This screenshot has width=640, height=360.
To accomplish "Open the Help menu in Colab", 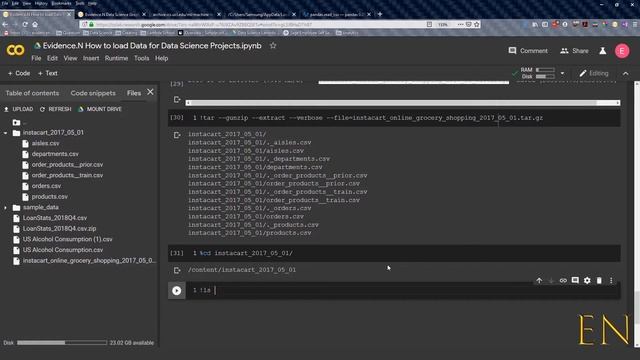I will pos(162,58).
